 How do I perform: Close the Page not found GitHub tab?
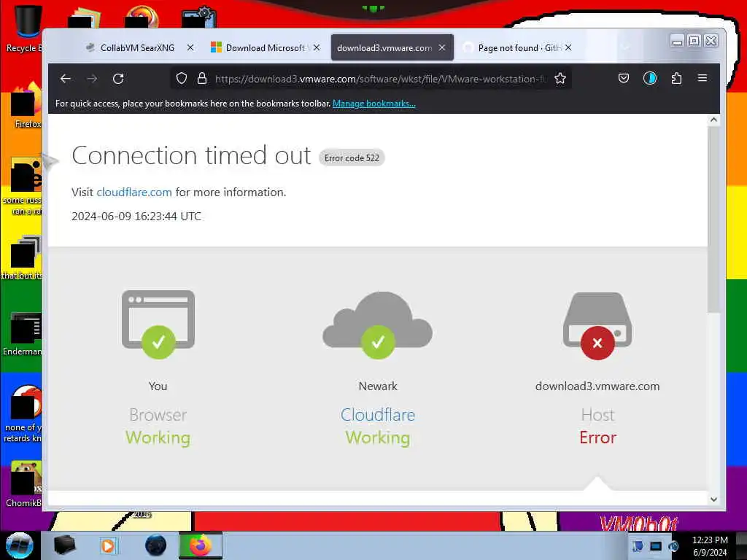tap(568, 47)
